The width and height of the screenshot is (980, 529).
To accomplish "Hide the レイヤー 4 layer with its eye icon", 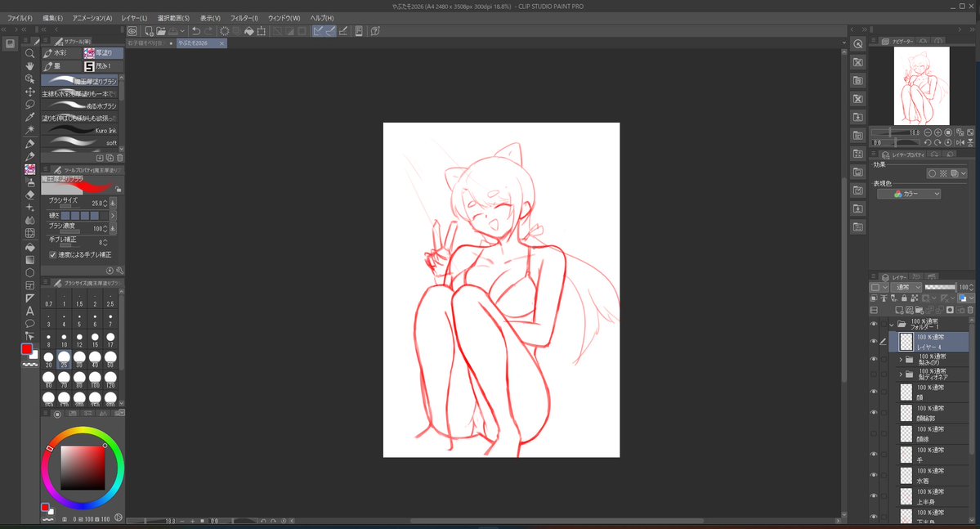I will [874, 342].
